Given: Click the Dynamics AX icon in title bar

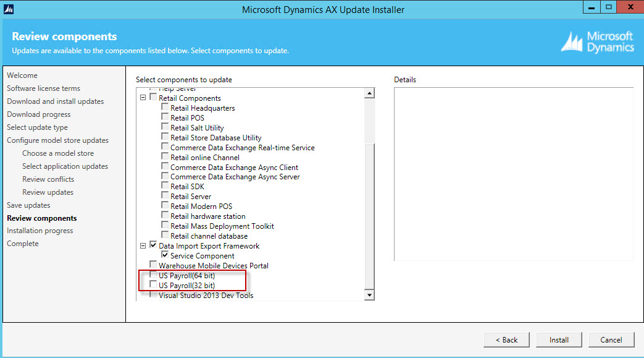Looking at the screenshot, I should tap(8, 9).
